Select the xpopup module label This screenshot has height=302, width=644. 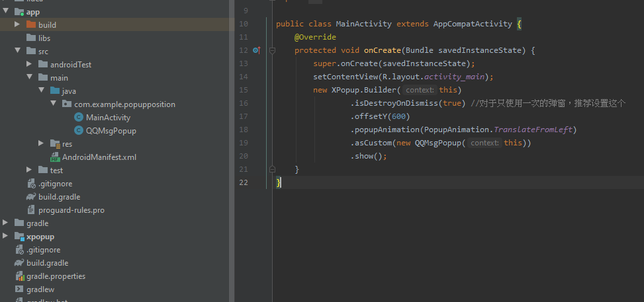click(x=40, y=237)
